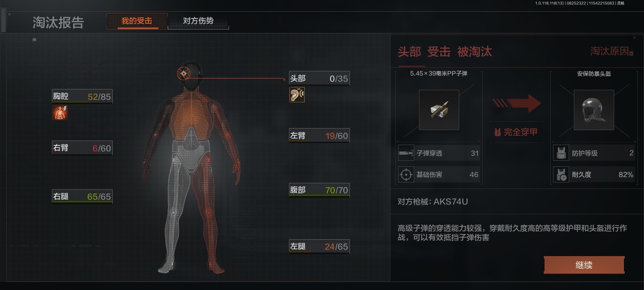644x290 pixels.
Task: Click the bullet penetration icon
Action: coord(406,153)
